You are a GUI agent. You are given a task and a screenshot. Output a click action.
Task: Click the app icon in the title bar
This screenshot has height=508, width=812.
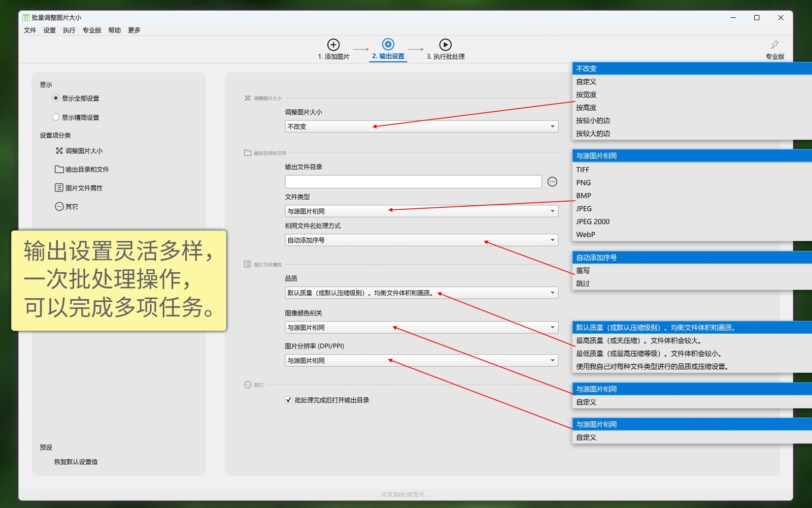click(26, 18)
